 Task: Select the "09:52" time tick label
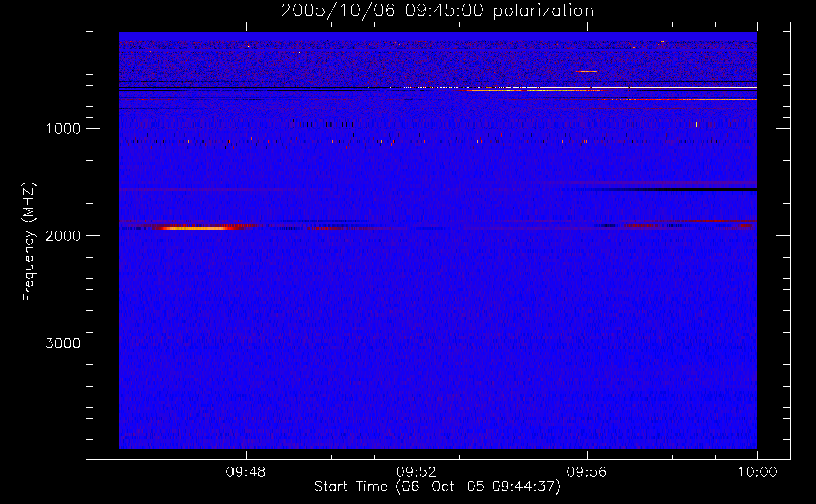(x=417, y=472)
